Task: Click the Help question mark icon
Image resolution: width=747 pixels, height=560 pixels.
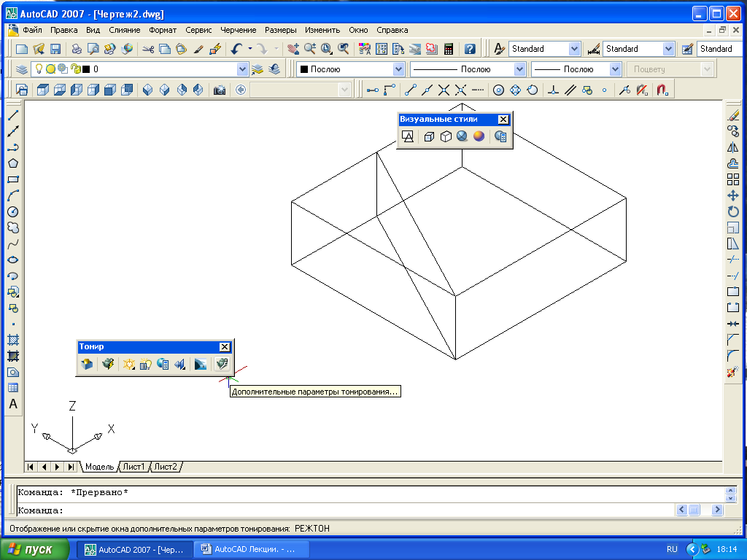Action: point(470,49)
